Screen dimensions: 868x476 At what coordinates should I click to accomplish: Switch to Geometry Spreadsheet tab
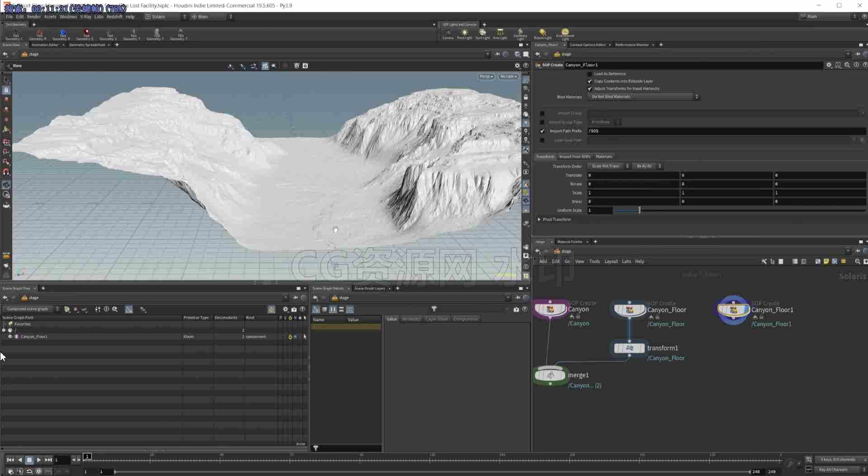pos(87,45)
